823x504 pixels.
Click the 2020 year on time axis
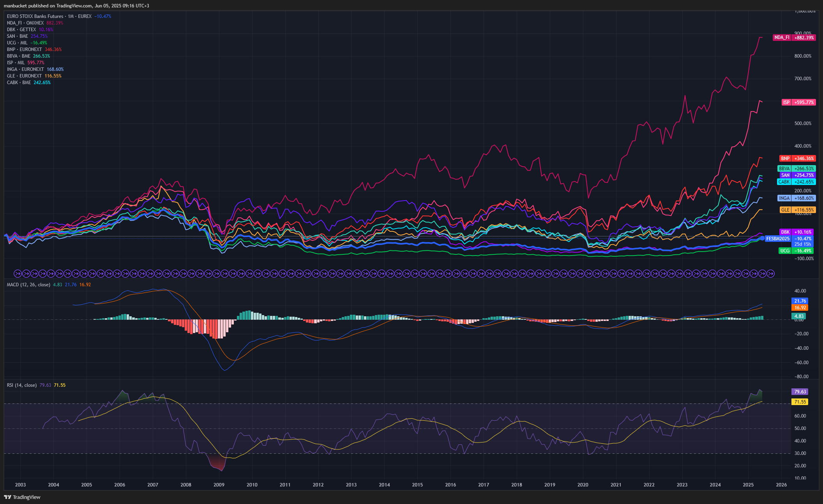(583, 485)
